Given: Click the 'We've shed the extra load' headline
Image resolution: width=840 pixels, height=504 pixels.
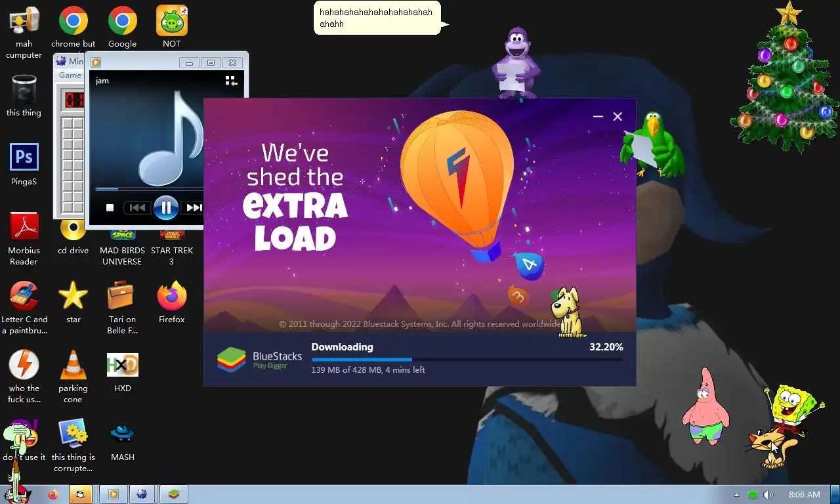Looking at the screenshot, I should click(x=295, y=198).
